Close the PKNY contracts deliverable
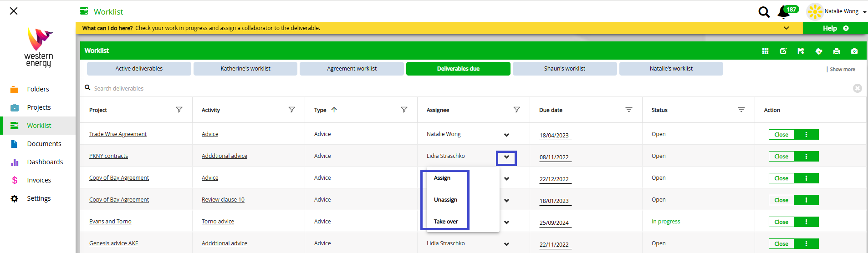The height and width of the screenshot is (253, 868). 781,156
